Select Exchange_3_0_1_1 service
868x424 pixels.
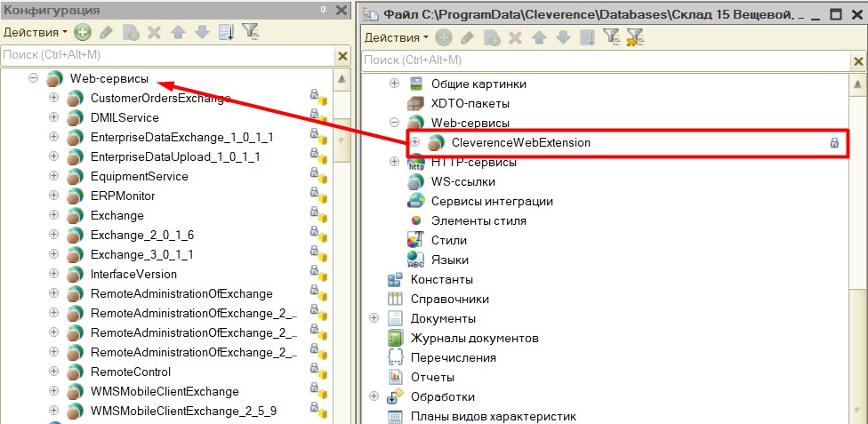pyautogui.click(x=142, y=254)
